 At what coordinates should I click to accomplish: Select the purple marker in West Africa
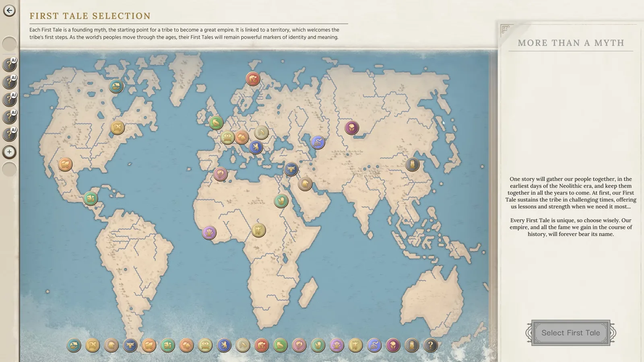pos(209,232)
